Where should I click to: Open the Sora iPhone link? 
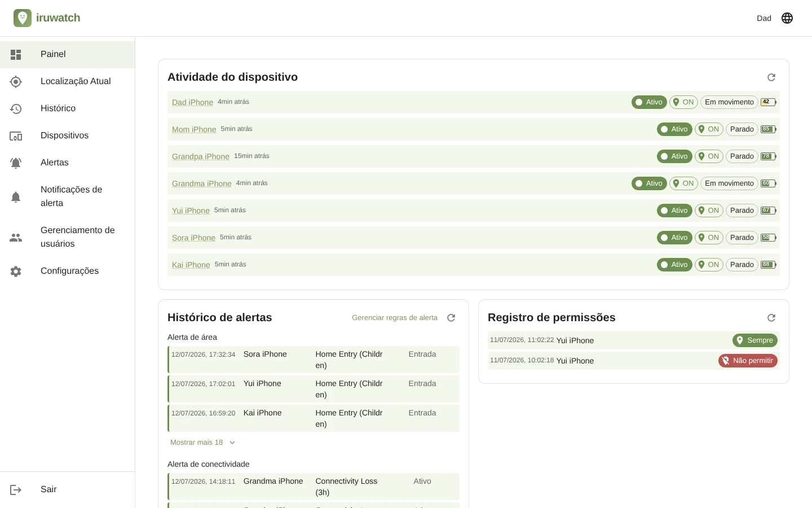(193, 238)
